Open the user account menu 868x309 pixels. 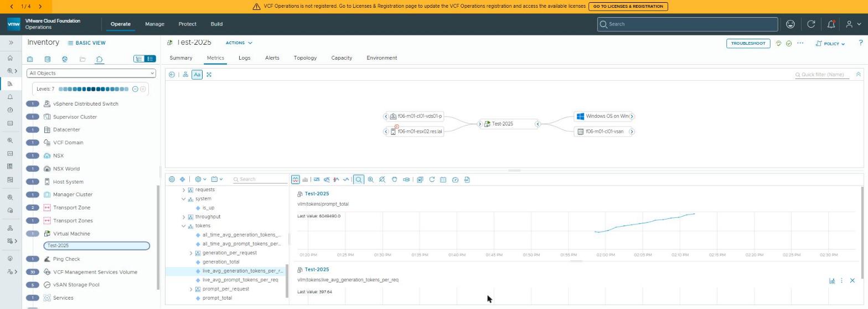coord(852,24)
